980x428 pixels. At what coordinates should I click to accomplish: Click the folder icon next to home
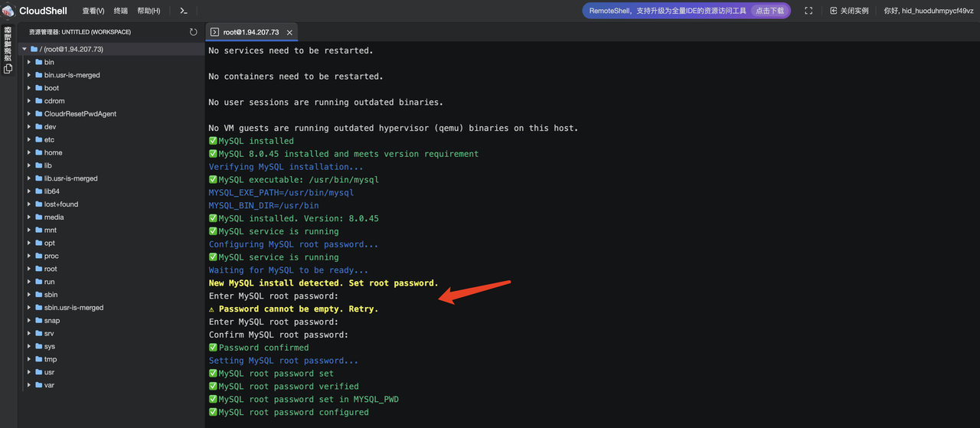(x=38, y=152)
